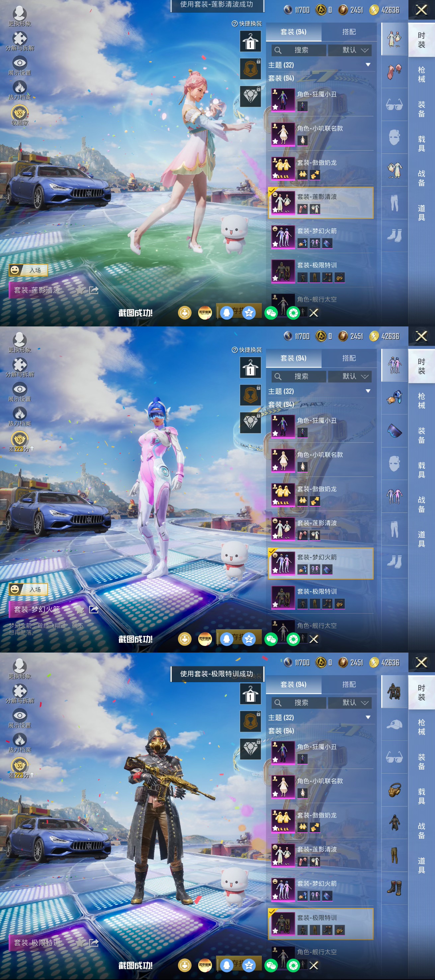Focus the 搜索 field in the 莲影清波 screenshot

299,50
